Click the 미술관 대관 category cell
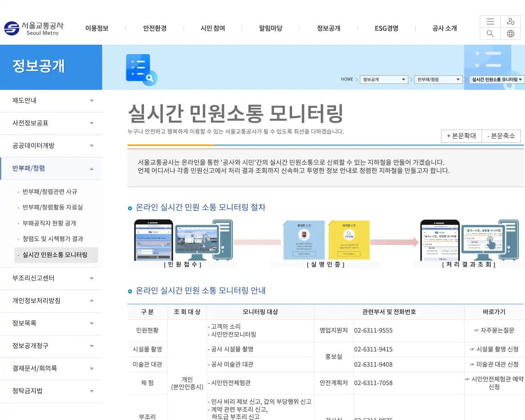The width and height of the screenshot is (525, 420). tap(147, 365)
